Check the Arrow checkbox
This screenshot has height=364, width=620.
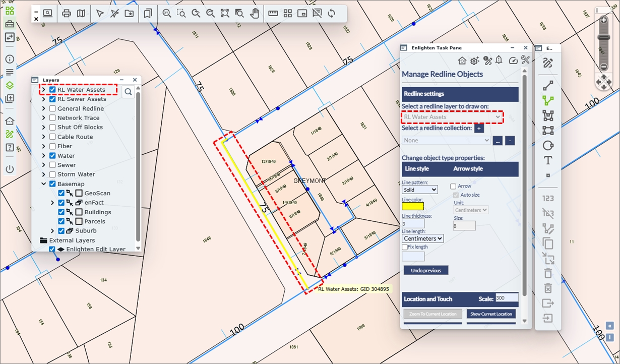(x=453, y=187)
